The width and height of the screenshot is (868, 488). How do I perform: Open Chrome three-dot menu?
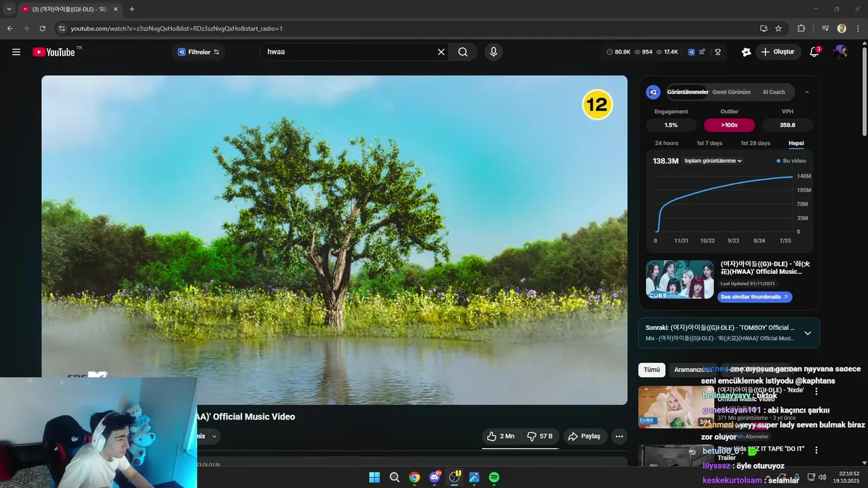point(858,28)
